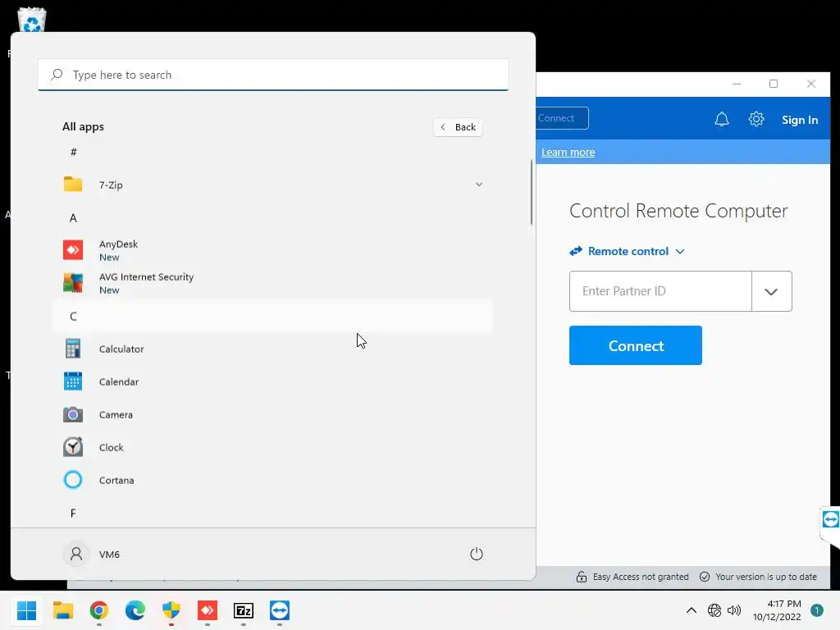Open TeamViewer notifications bell
Screen dimensions: 840x630
click(722, 119)
